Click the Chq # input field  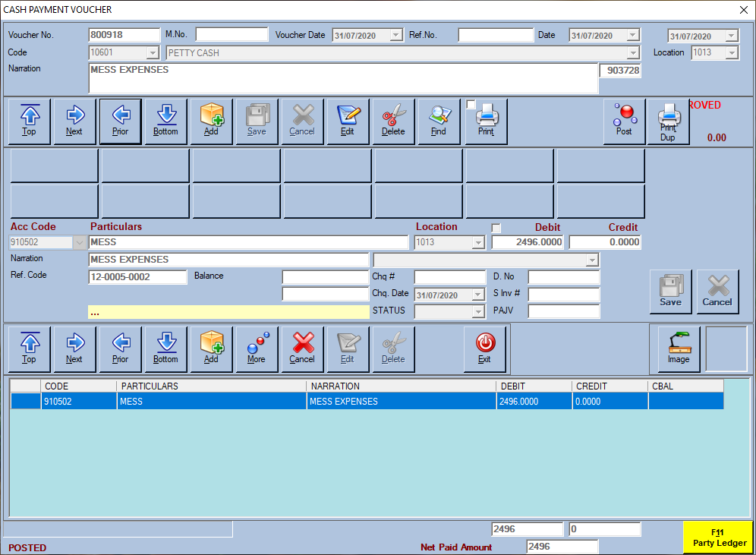pos(450,277)
